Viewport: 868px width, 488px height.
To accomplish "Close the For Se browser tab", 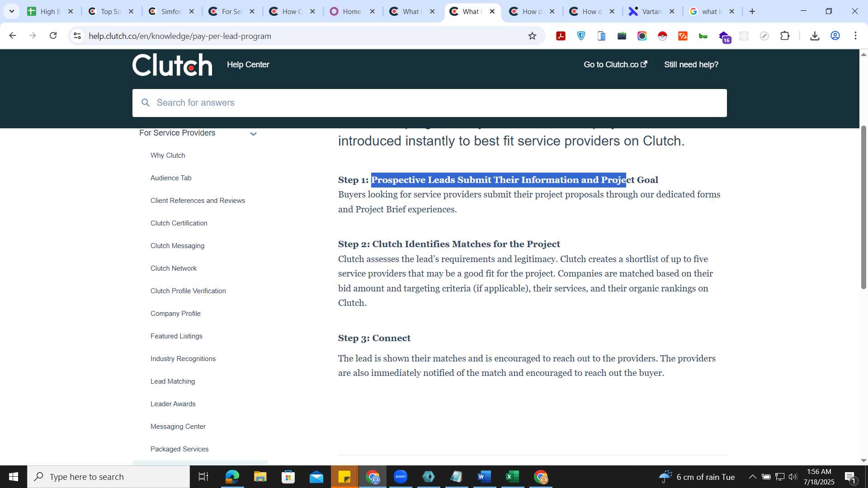I will [252, 11].
